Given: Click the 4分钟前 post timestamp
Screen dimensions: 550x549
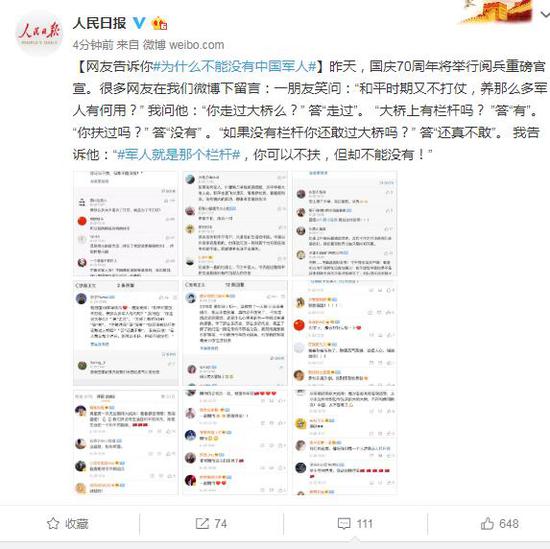Looking at the screenshot, I should coord(93,45).
